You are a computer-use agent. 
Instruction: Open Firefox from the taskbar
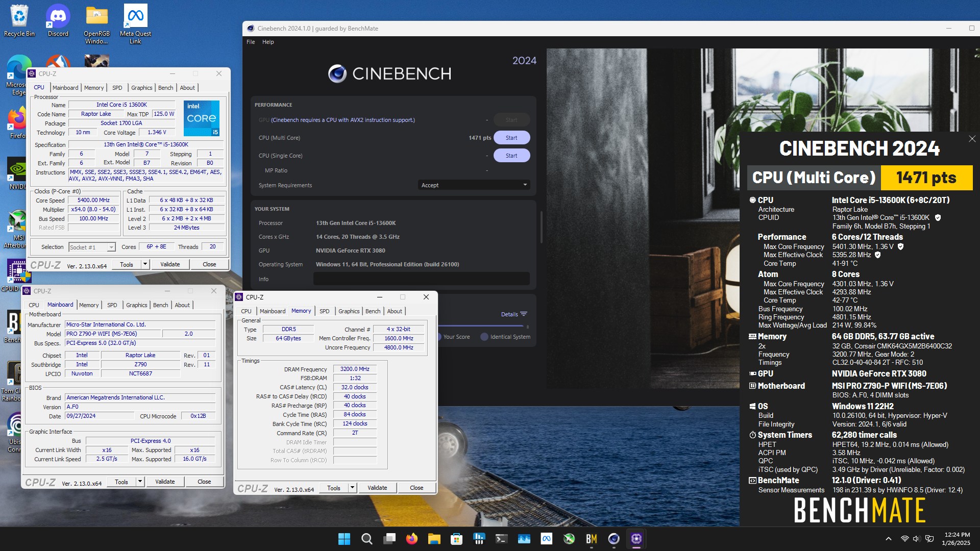coord(411,539)
